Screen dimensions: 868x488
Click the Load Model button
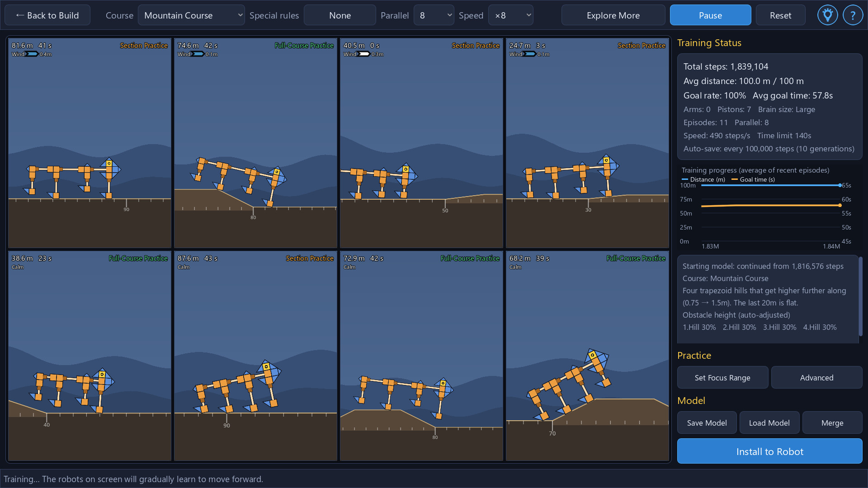coord(769,422)
